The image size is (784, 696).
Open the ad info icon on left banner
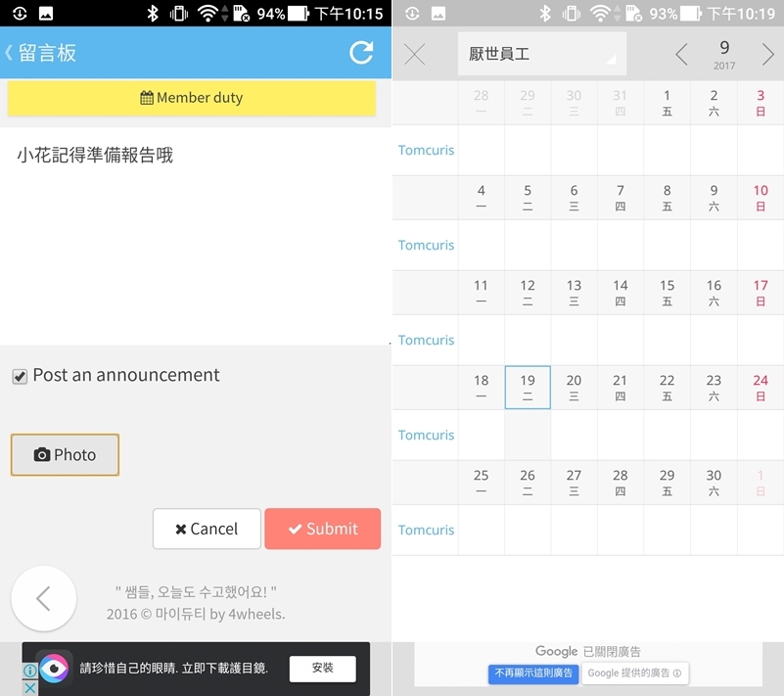[30, 670]
